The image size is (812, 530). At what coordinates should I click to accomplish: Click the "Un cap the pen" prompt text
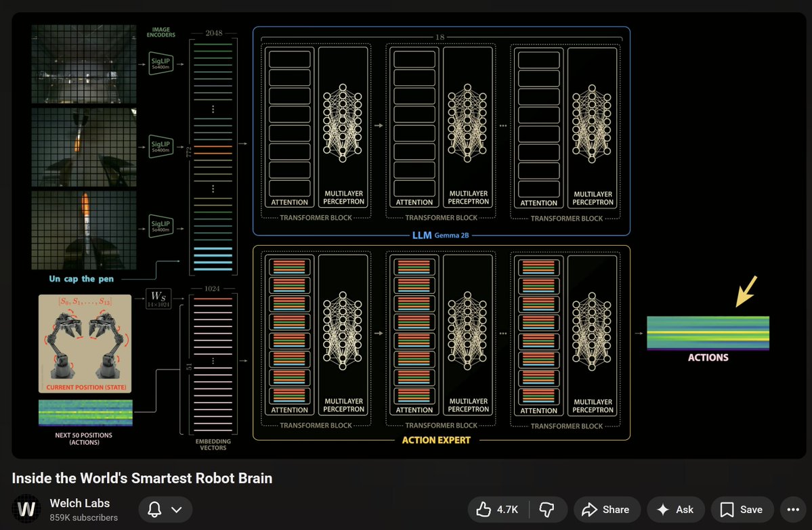[81, 279]
